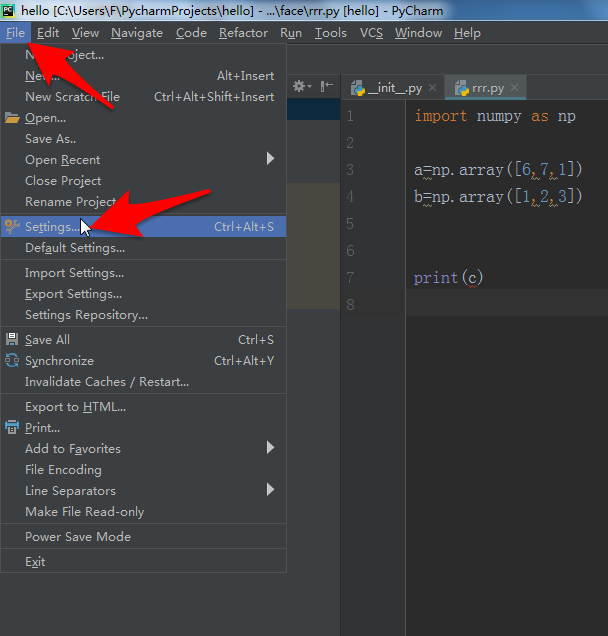Toggle Power Save Mode entry

(144, 537)
